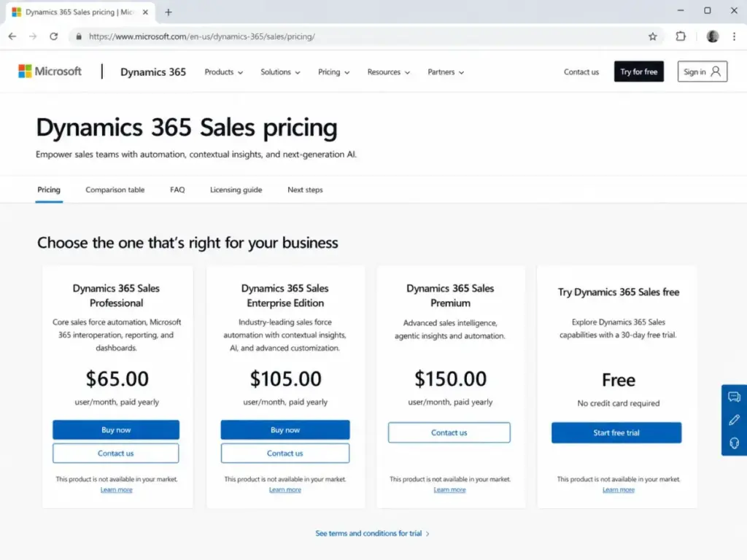Click the Dynamics 365 brand link
This screenshot has width=747, height=560.
coord(153,72)
